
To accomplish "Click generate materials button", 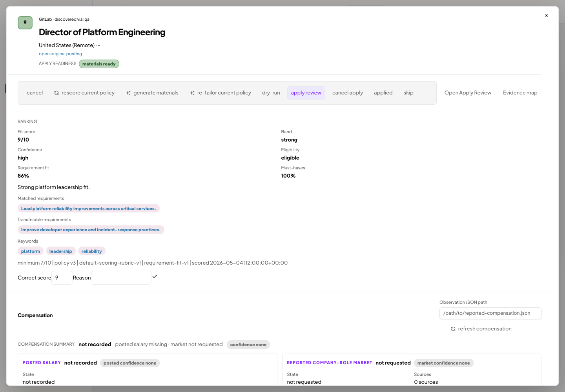I will click(x=152, y=93).
